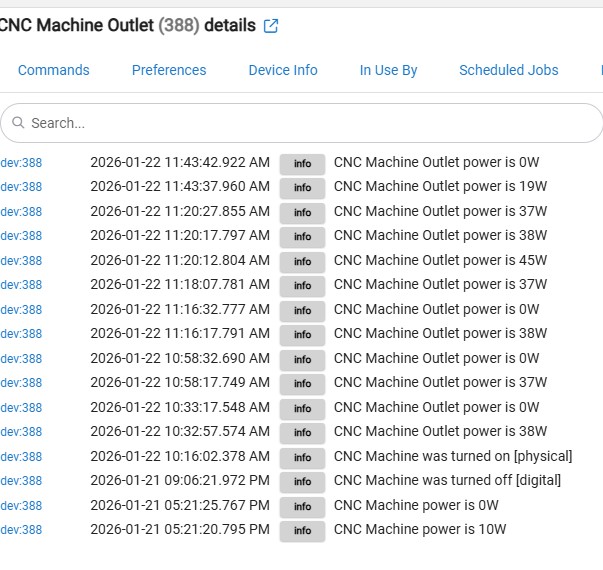
Task: Open dev:388 link for turned on [physical] event
Action: click(21, 457)
